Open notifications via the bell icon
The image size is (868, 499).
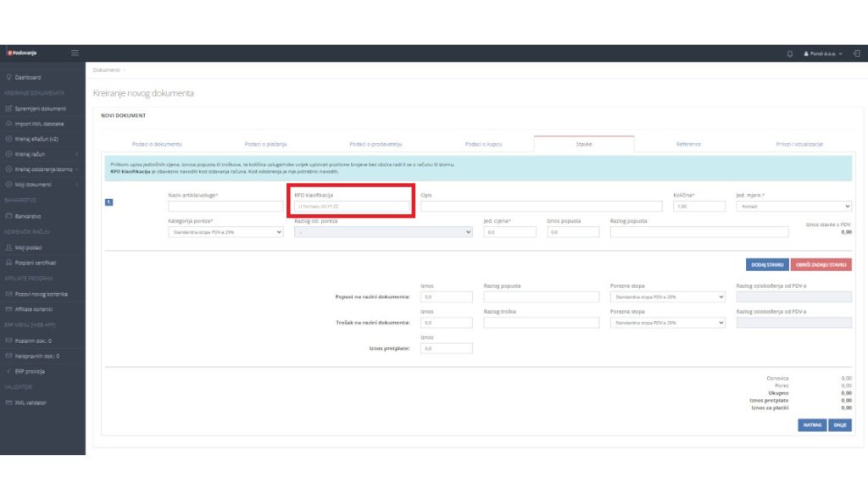[790, 53]
